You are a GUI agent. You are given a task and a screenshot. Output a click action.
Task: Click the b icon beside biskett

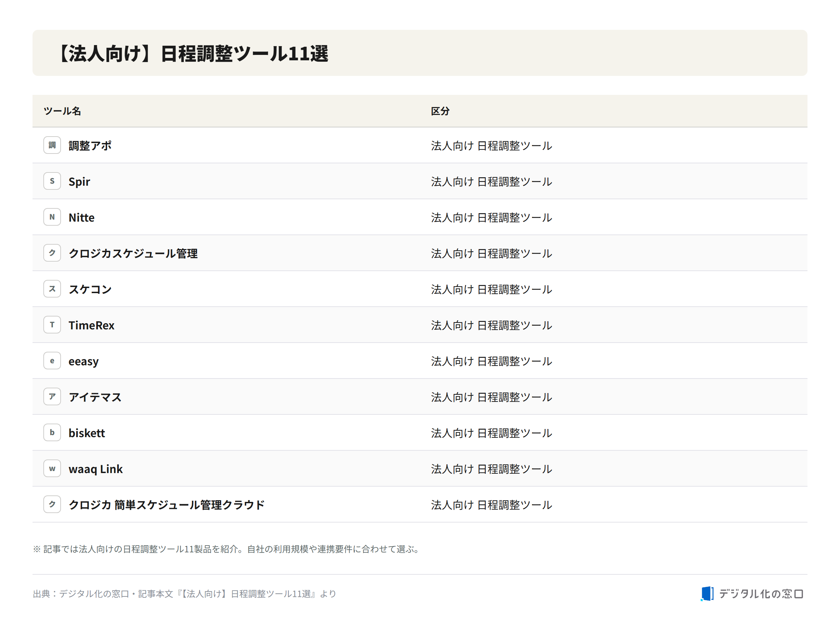click(x=52, y=432)
